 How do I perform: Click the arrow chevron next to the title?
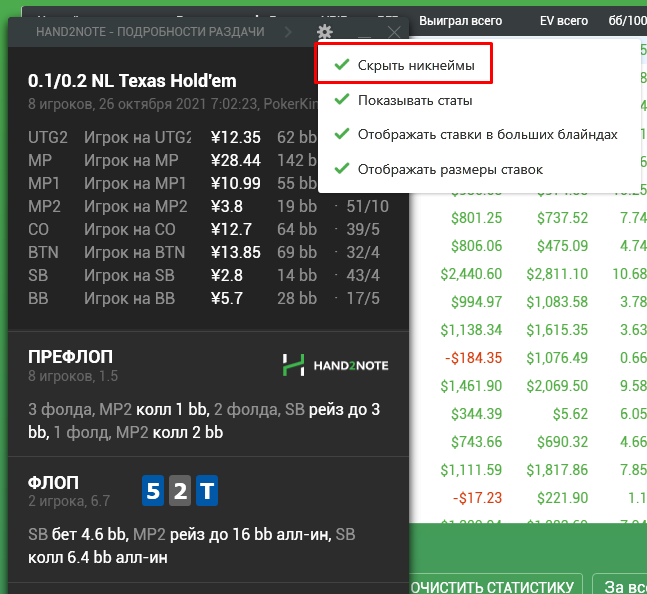pos(288,32)
